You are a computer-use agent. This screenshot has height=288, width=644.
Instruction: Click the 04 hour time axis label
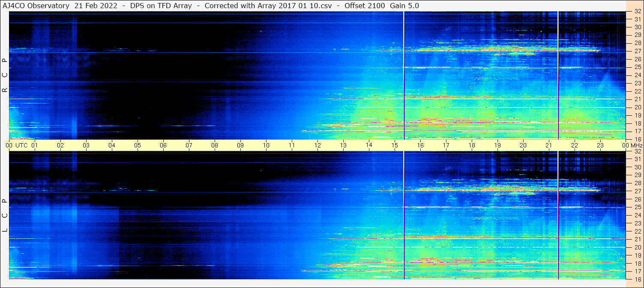click(112, 145)
